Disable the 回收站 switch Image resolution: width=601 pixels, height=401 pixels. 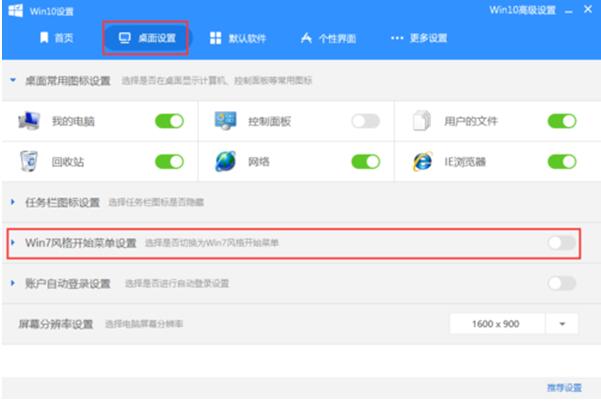(169, 162)
